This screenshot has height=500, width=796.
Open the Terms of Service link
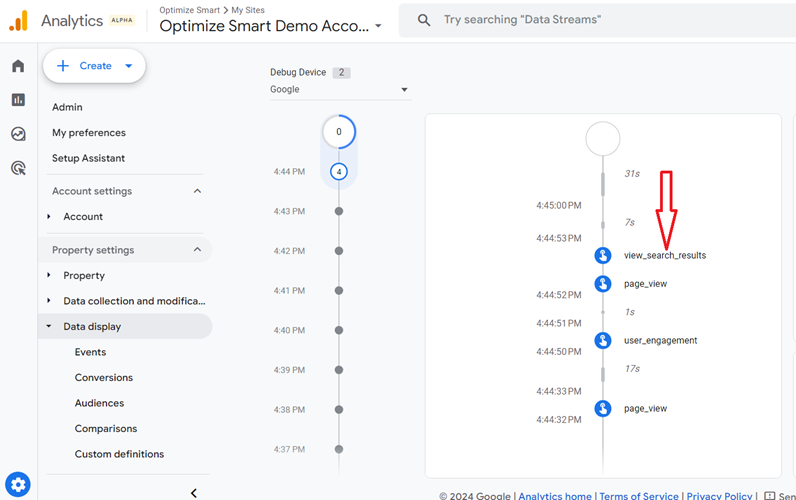coord(639,496)
